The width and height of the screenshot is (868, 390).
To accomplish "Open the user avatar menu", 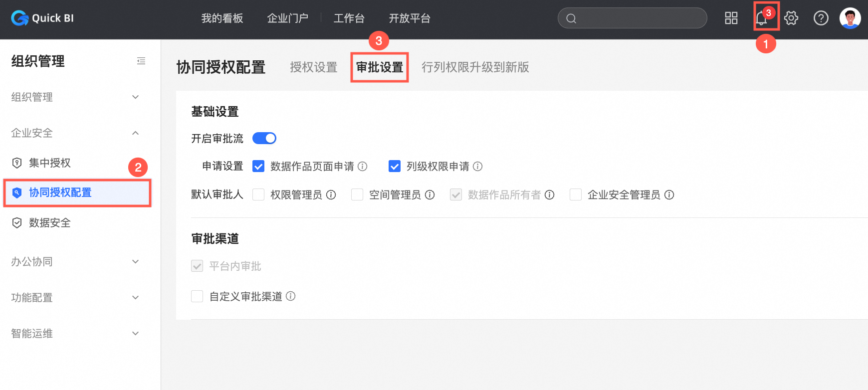I will point(850,18).
